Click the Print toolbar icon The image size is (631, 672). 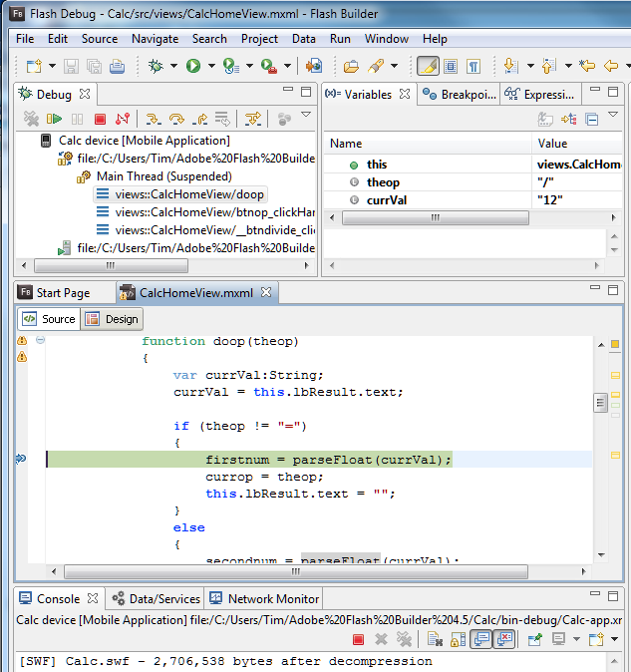117,66
